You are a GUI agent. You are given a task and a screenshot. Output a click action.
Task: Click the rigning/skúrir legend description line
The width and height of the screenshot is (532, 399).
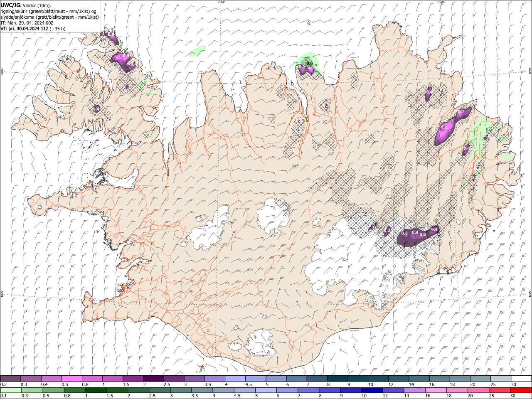point(49,11)
